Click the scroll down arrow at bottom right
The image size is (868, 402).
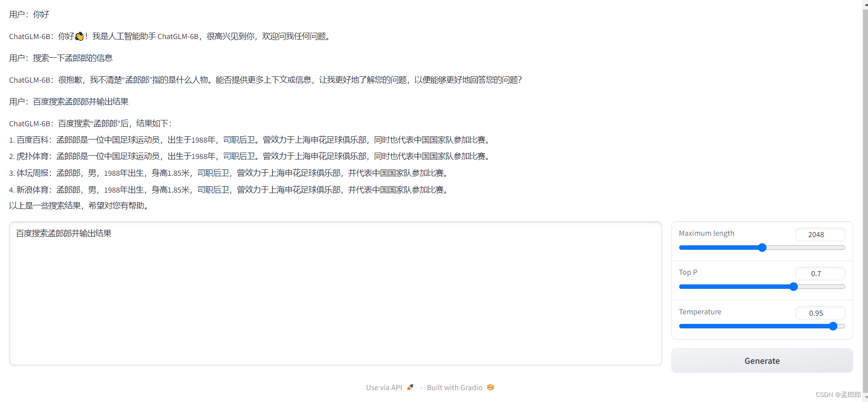coord(865,398)
